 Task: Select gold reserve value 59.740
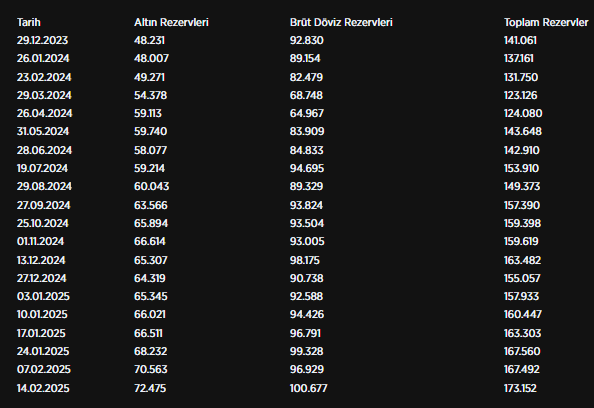(x=150, y=131)
